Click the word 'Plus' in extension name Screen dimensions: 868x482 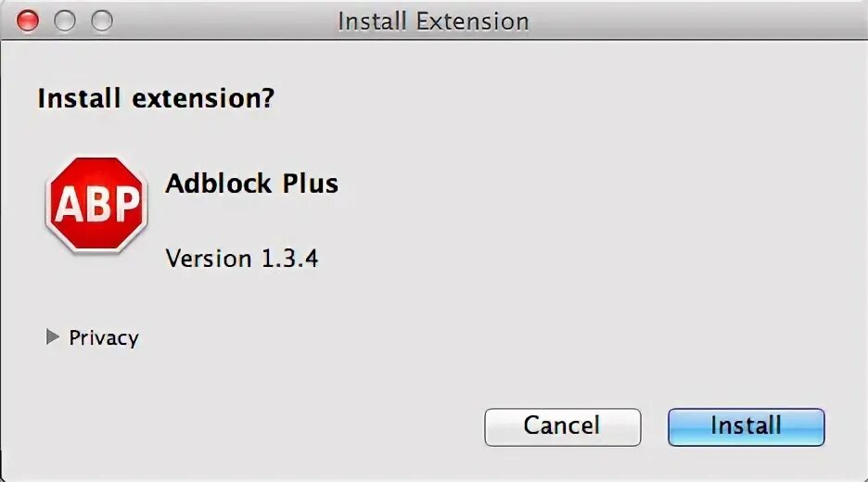(310, 183)
